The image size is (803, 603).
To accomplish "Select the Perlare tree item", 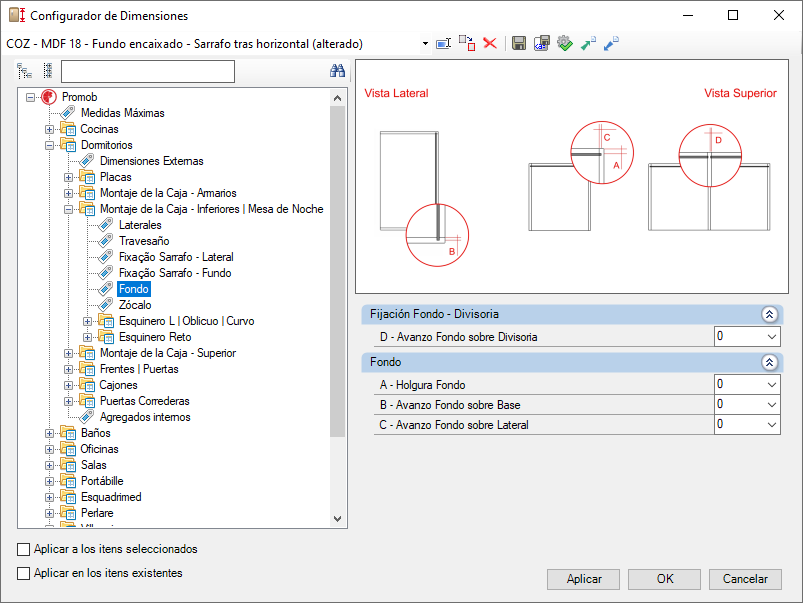I will 97,513.
